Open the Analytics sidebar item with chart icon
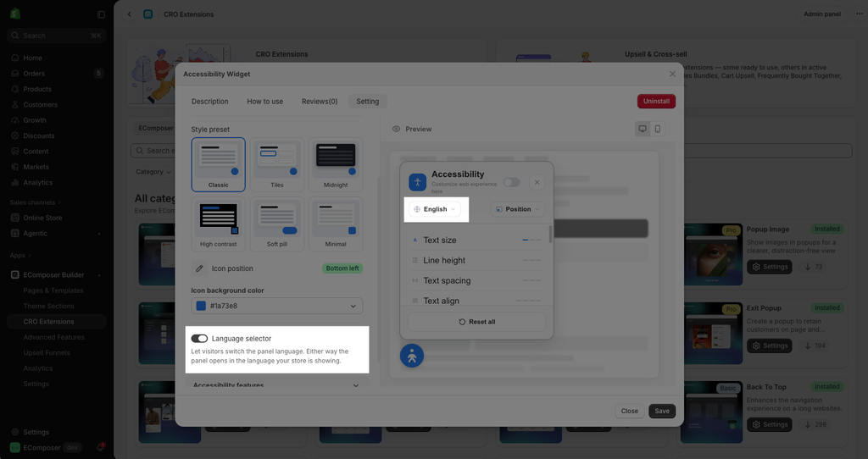Image resolution: width=868 pixels, height=459 pixels. click(x=37, y=182)
